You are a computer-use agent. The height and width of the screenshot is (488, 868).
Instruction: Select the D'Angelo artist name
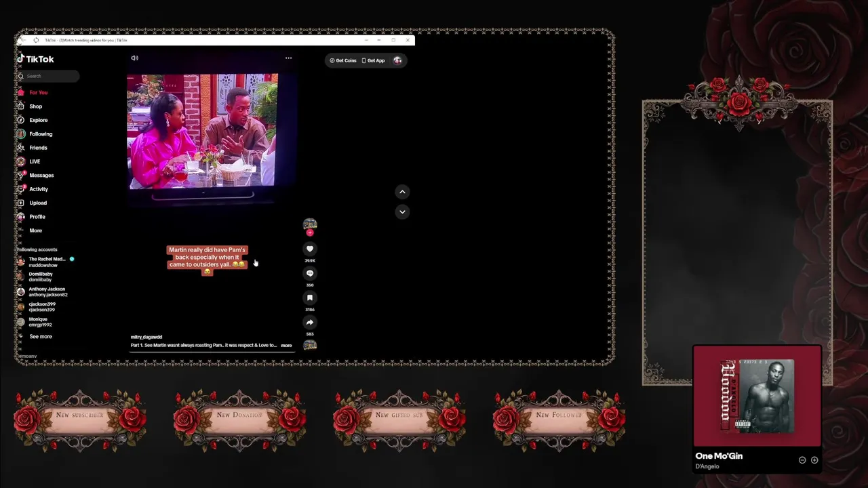tap(707, 466)
